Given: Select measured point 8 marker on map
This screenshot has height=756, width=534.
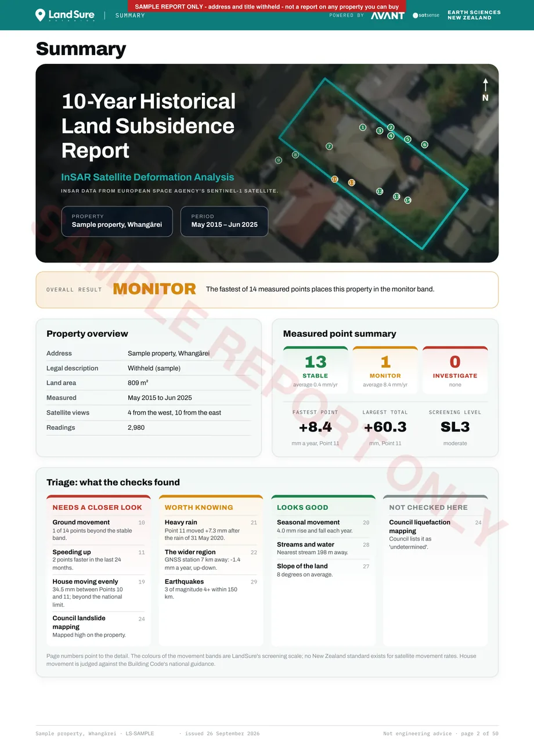Looking at the screenshot, I should (295, 155).
